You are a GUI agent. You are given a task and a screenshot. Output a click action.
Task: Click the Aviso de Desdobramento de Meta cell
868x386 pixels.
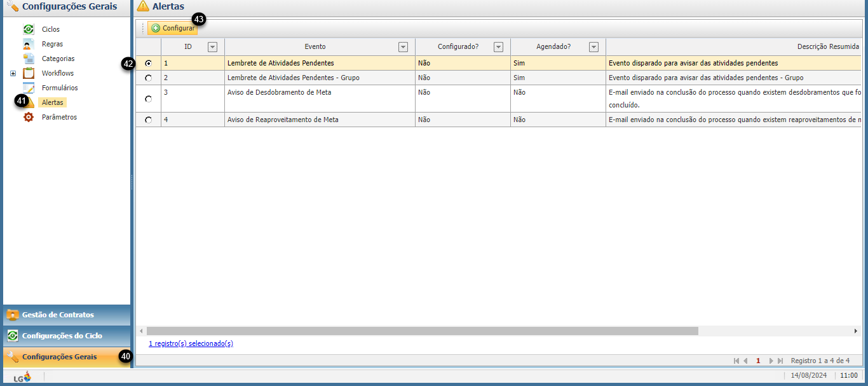(320, 99)
